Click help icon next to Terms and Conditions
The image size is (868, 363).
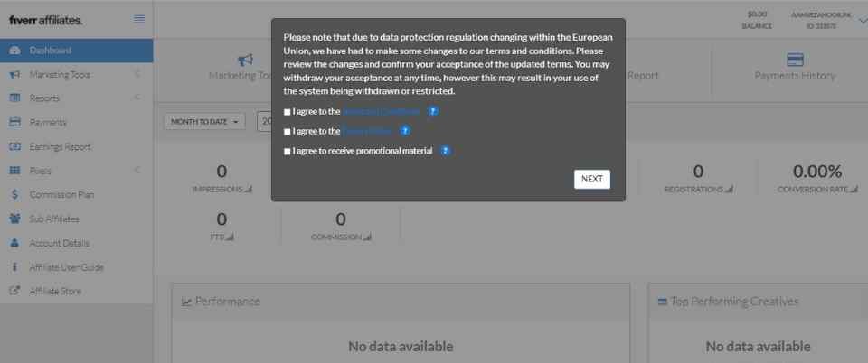tap(433, 111)
